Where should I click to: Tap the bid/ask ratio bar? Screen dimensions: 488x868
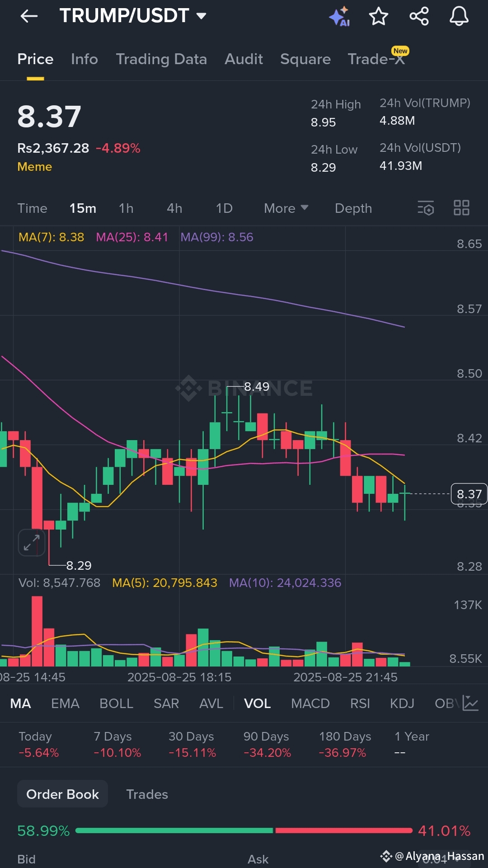pyautogui.click(x=244, y=830)
